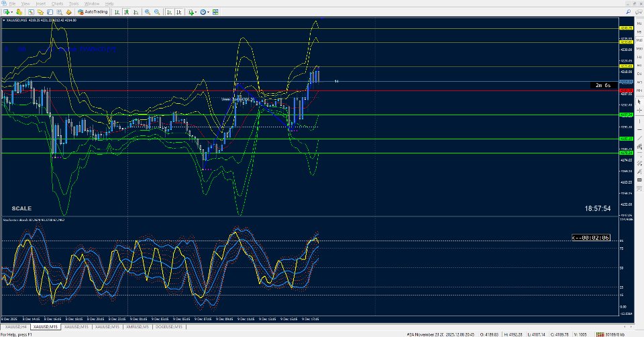This screenshot has width=644, height=337.
Task: Switch to the XMRUSD,M5 chart tab
Action: pyautogui.click(x=138, y=327)
